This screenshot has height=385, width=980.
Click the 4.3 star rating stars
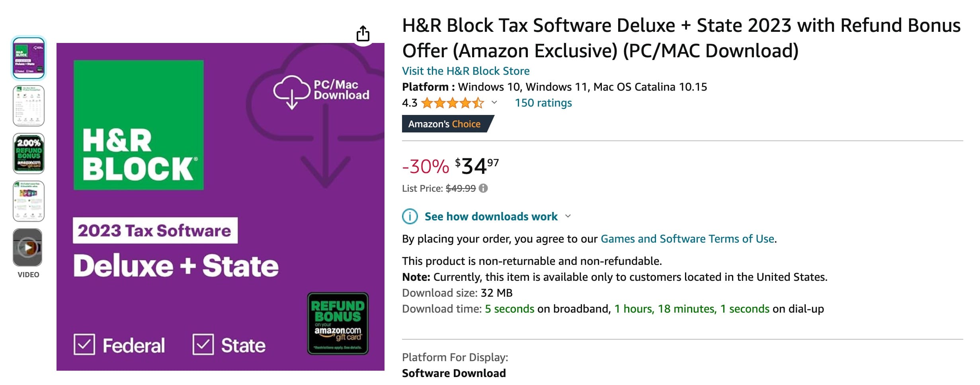[452, 103]
